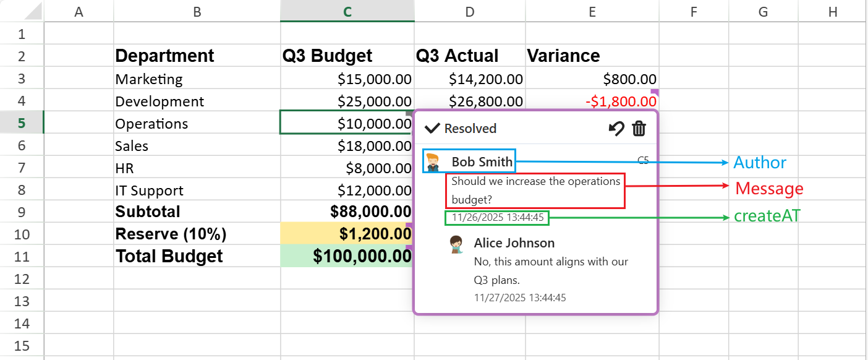This screenshot has height=360, width=868.
Task: Delete the comment thread with trash icon
Action: coord(639,129)
